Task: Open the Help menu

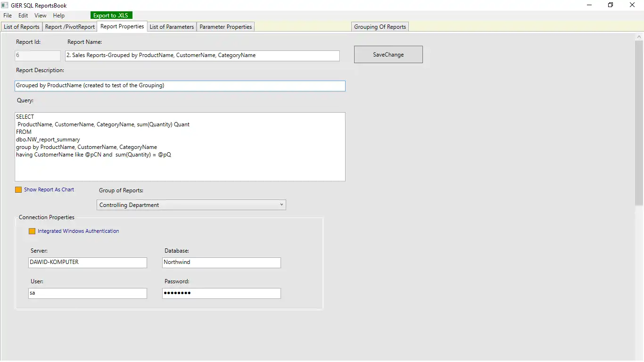Action: click(59, 16)
